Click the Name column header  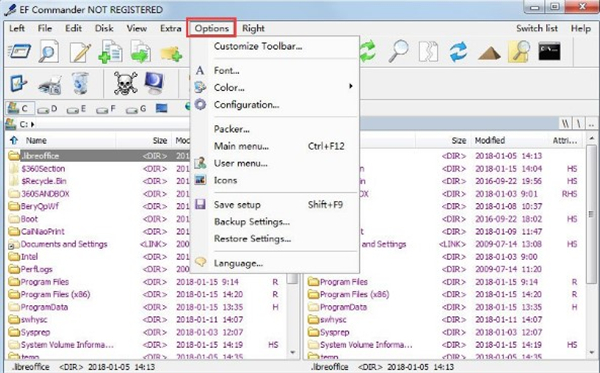(36, 140)
